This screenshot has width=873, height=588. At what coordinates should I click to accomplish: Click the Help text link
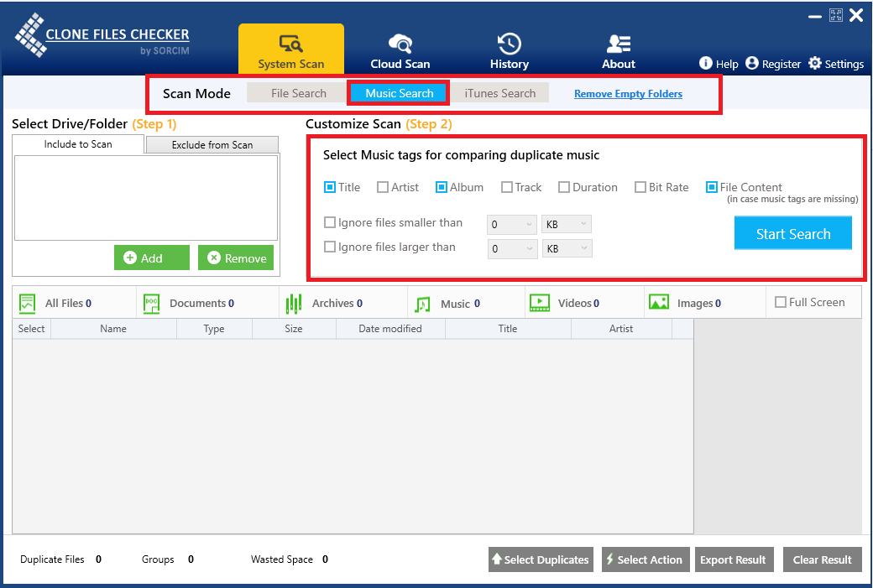click(x=727, y=64)
